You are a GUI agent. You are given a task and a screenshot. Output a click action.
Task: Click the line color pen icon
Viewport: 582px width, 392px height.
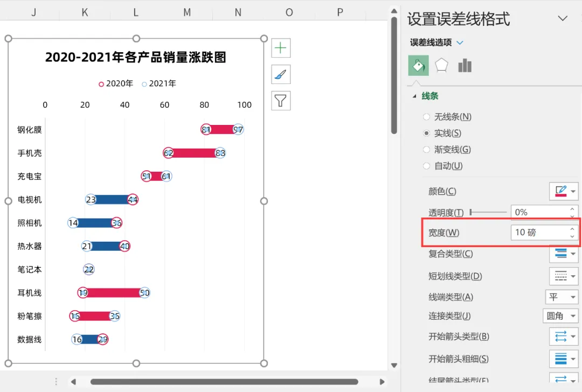[560, 191]
